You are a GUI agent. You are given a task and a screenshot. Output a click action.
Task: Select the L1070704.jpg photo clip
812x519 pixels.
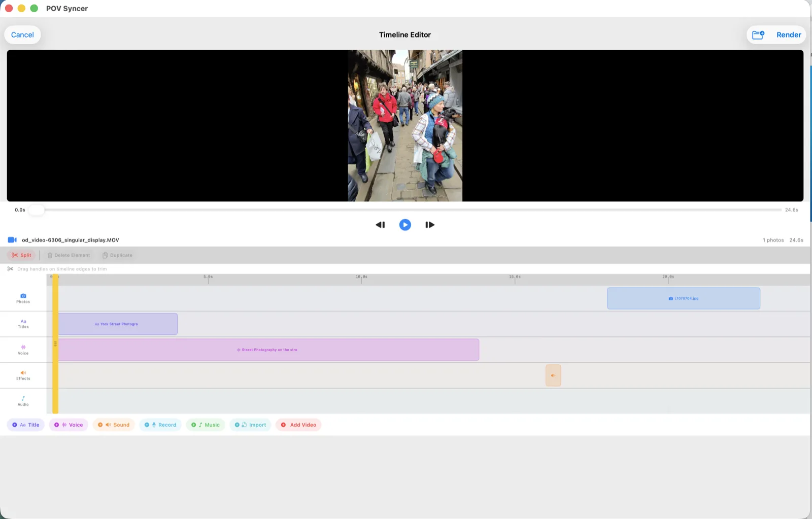coord(684,298)
